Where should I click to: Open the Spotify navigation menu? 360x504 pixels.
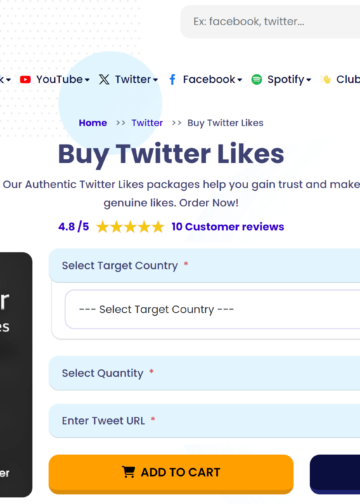coord(289,79)
